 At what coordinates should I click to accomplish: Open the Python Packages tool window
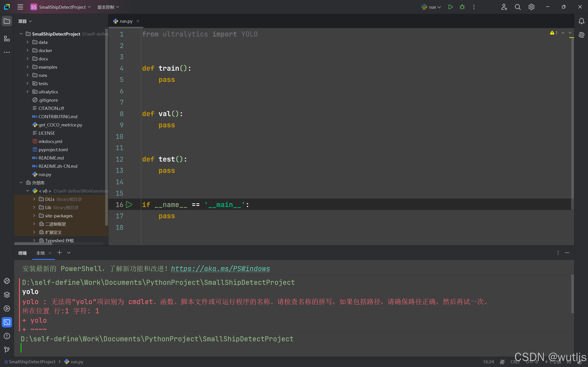[7, 295]
